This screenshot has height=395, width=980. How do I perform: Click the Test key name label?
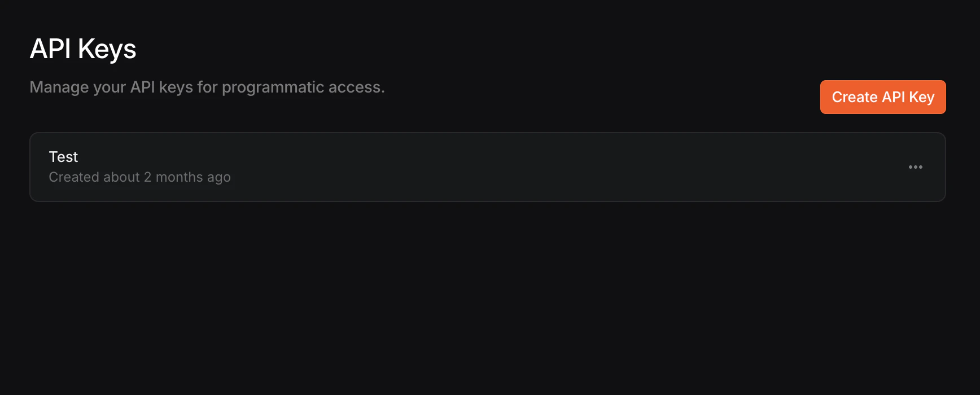click(x=63, y=157)
